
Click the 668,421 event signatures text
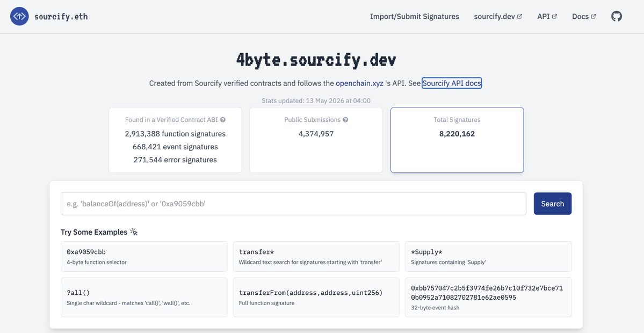(x=176, y=147)
